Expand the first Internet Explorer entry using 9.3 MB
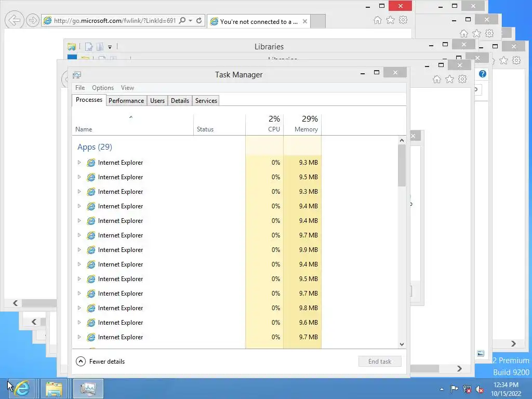Screen dimensions: 532x399 79,163
